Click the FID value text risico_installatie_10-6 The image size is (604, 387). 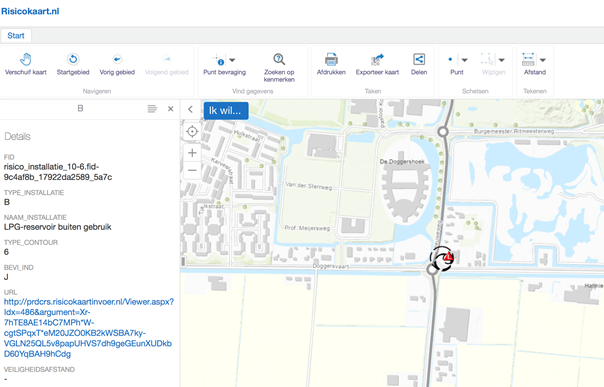pos(58,172)
